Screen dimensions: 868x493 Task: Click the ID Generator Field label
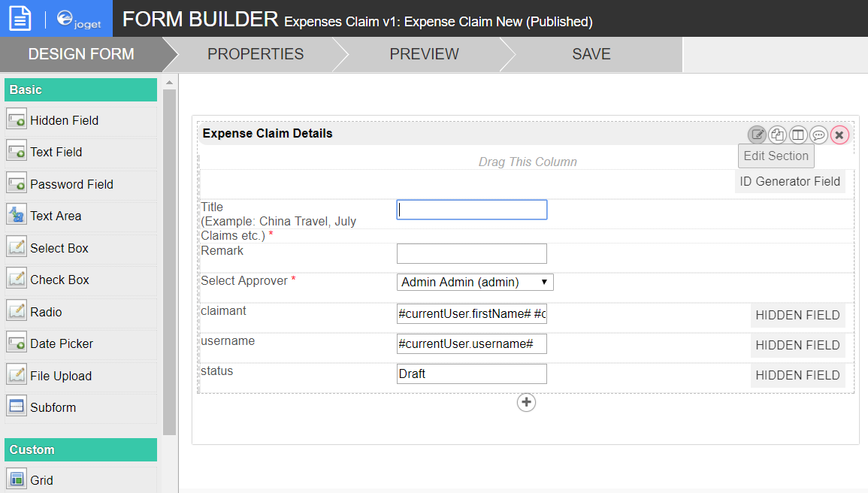[790, 182]
